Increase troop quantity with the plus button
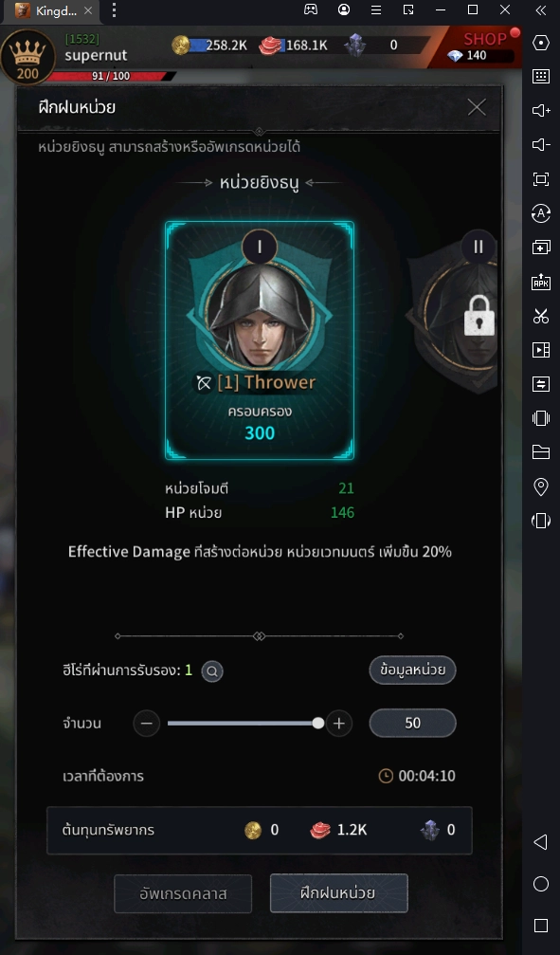Viewport: 560px width, 955px height. pos(339,724)
